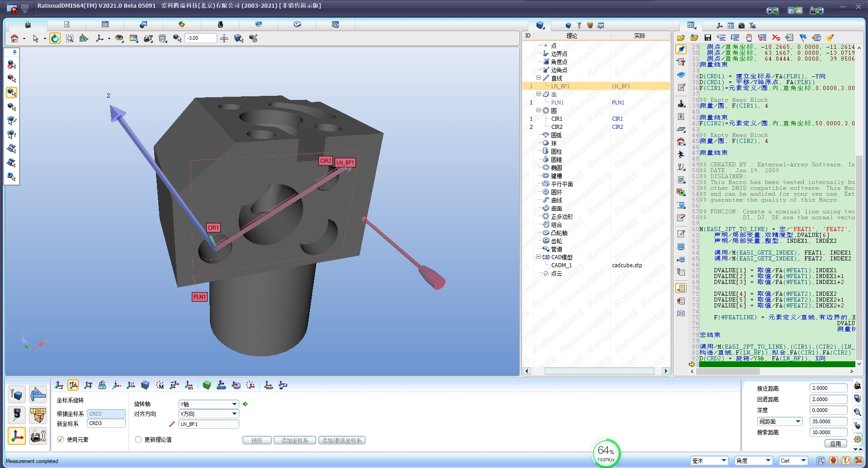Click the 预览 button

(257, 440)
